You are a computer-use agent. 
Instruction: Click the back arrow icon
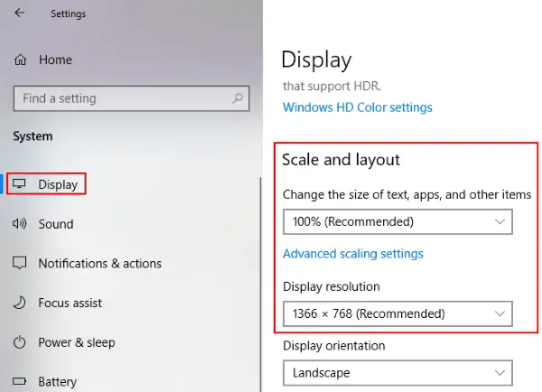19,13
